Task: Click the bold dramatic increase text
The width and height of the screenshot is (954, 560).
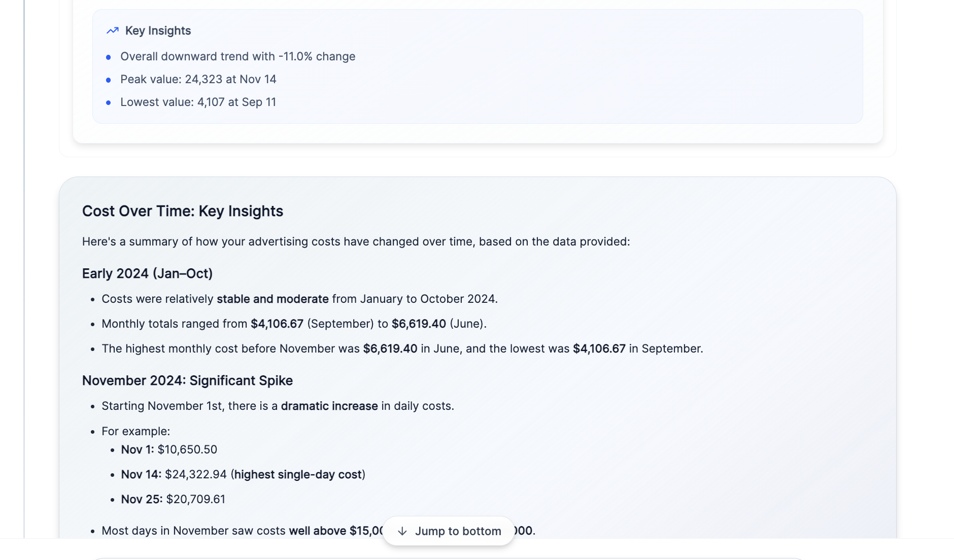Action: [329, 406]
